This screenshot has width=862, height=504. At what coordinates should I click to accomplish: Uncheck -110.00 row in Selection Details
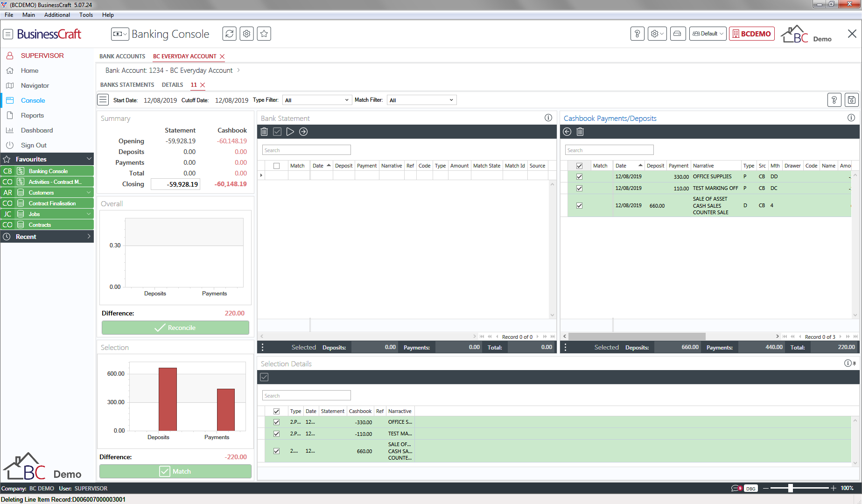277,434
